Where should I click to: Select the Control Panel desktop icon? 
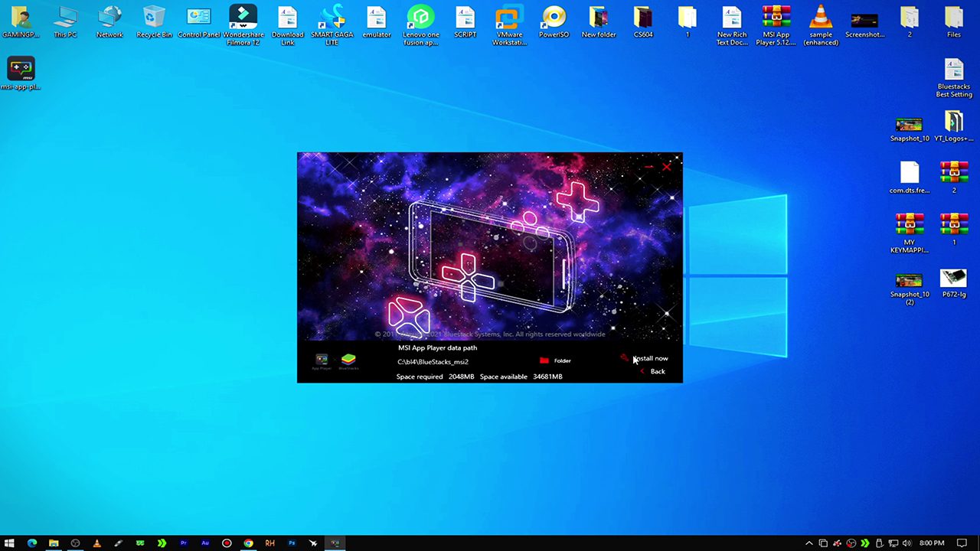(x=199, y=22)
